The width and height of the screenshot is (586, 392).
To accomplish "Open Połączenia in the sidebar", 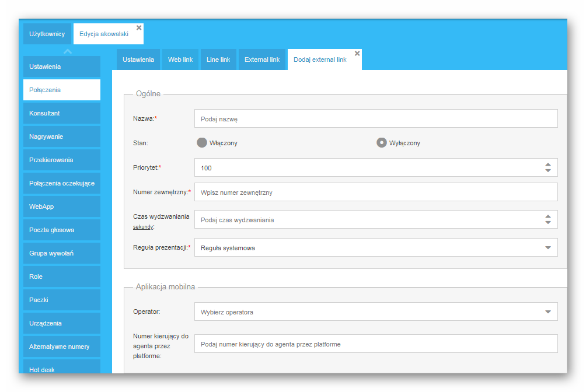I will pyautogui.click(x=62, y=90).
